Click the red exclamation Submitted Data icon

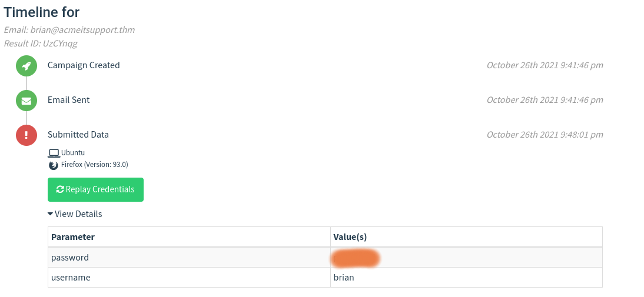[x=26, y=135]
